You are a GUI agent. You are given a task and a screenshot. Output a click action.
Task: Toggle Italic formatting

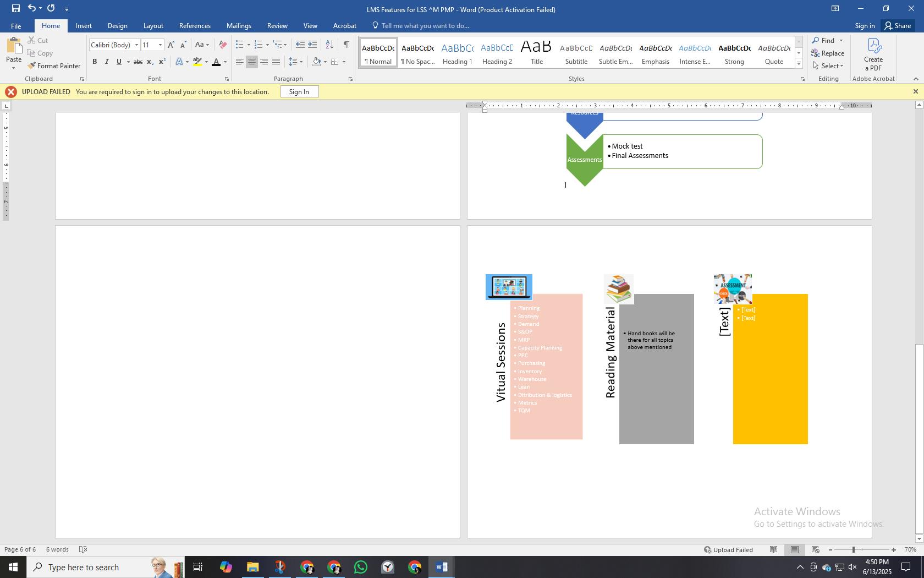click(x=107, y=62)
